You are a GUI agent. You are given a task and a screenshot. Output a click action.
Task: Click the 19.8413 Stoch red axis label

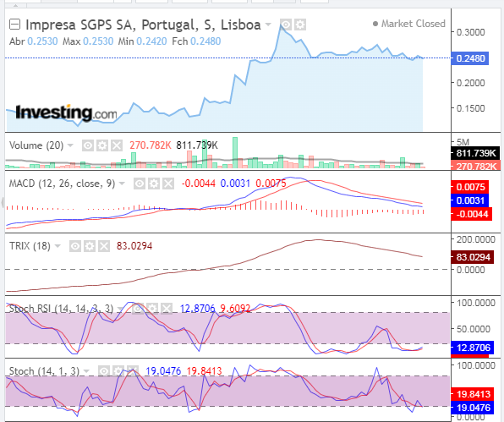click(x=472, y=394)
